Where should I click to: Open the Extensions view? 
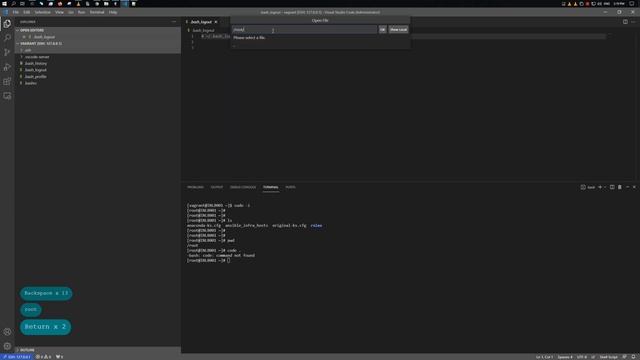coord(7,81)
